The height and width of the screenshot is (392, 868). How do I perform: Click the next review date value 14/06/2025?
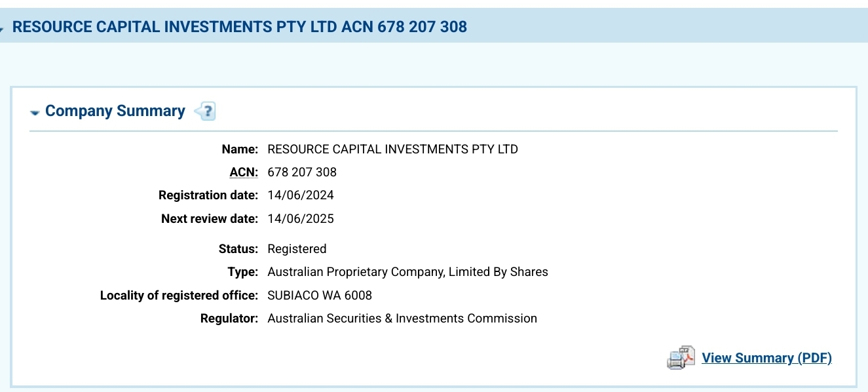301,219
